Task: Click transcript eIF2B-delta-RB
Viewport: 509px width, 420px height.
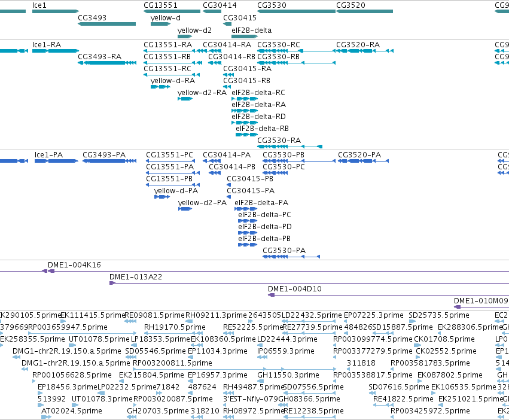Action: (263, 129)
